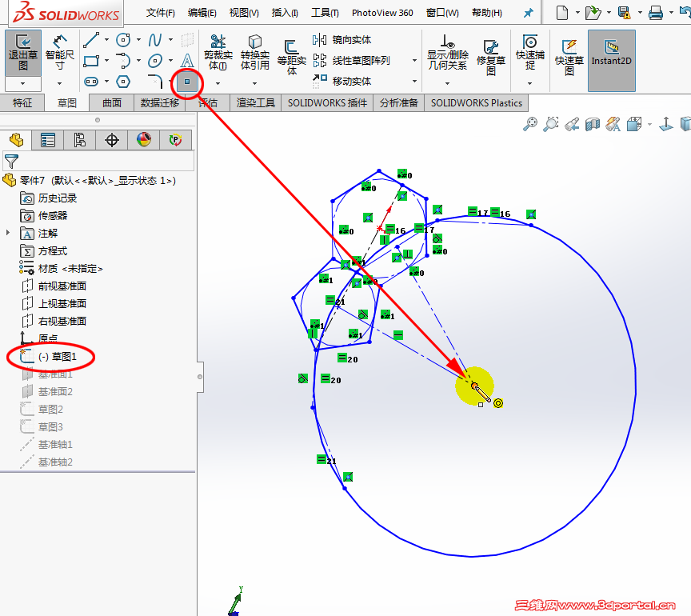691x616 pixels.
Task: Click Display/Delete Relations (显示/删除几何关系)
Action: click(x=448, y=53)
